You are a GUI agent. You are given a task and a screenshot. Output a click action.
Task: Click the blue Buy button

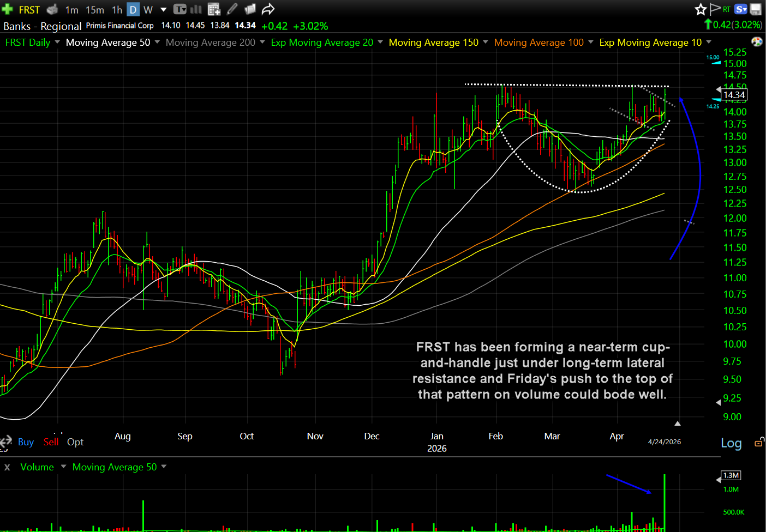click(x=26, y=442)
